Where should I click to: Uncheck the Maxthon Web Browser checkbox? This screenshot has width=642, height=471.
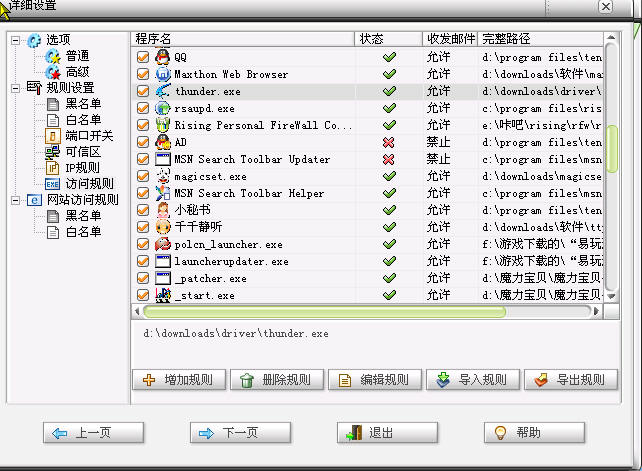pyautogui.click(x=143, y=74)
